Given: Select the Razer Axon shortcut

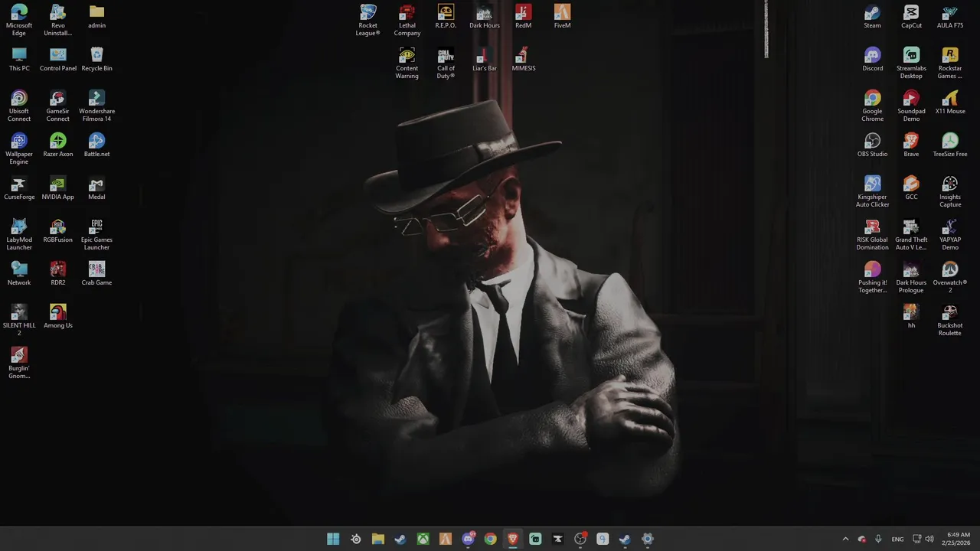Looking at the screenshot, I should (58, 145).
